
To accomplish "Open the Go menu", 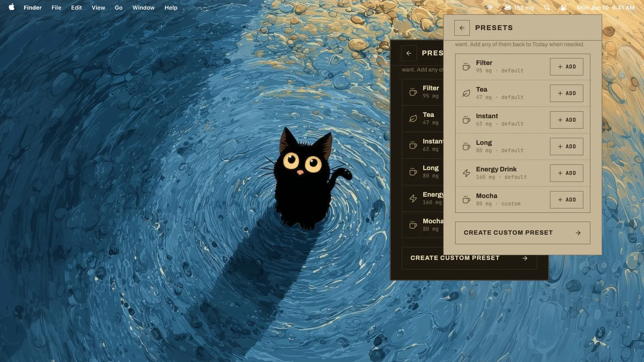I will click(119, 7).
